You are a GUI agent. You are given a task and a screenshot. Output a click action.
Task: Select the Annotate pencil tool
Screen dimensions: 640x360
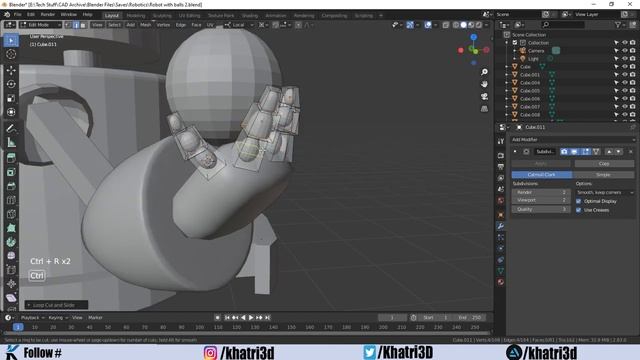click(11, 129)
